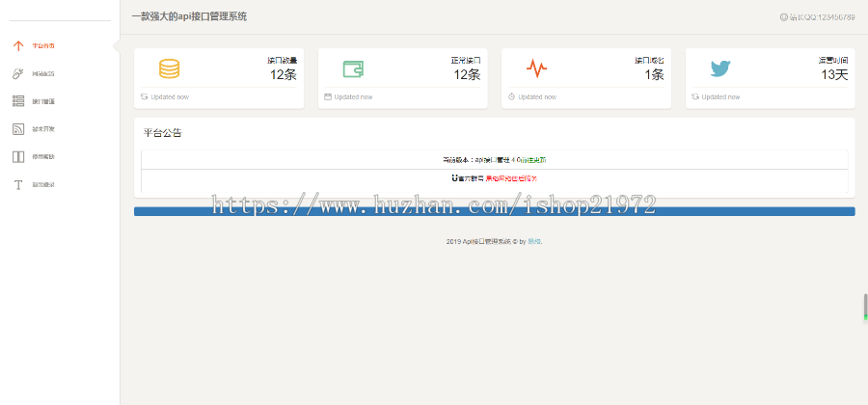This screenshot has width=868, height=405.
Task: Click the smiley icon beside 站长QQ
Action: [783, 17]
